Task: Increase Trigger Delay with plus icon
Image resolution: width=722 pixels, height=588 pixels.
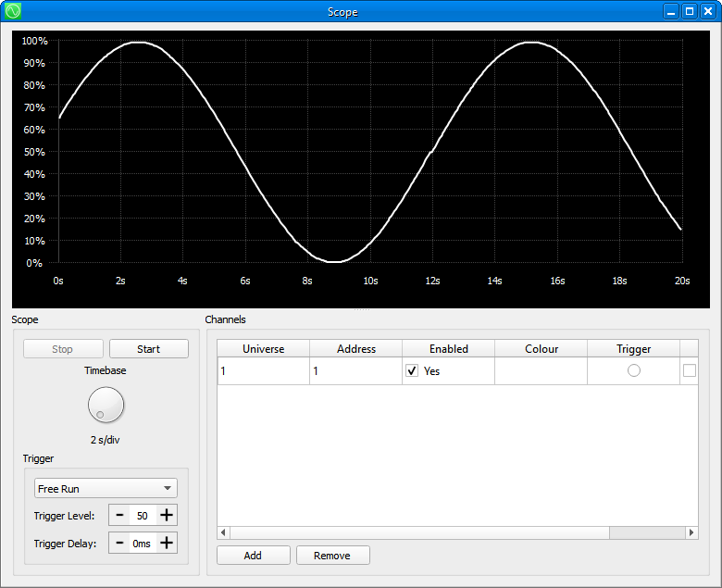Action: click(167, 544)
